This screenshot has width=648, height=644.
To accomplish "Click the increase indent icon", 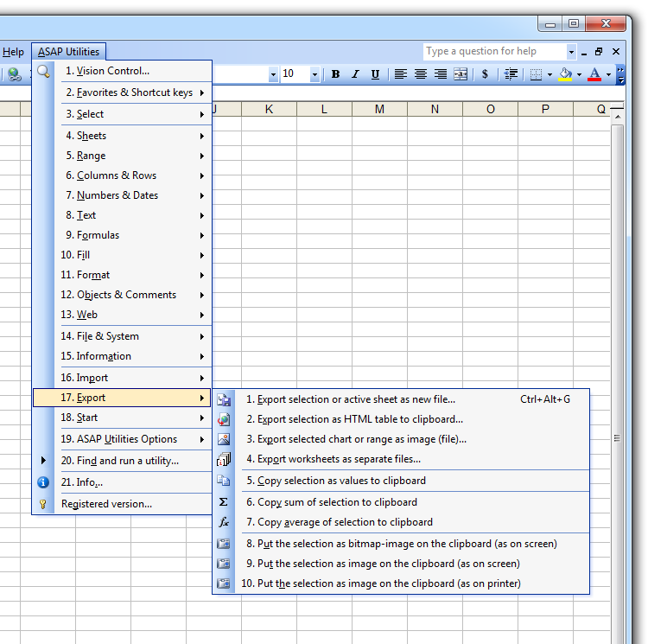I will pyautogui.click(x=511, y=74).
